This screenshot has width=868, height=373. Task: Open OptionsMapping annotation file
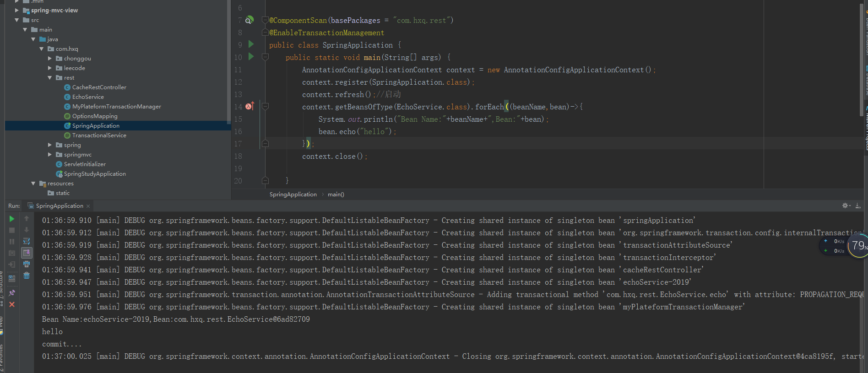(x=91, y=116)
